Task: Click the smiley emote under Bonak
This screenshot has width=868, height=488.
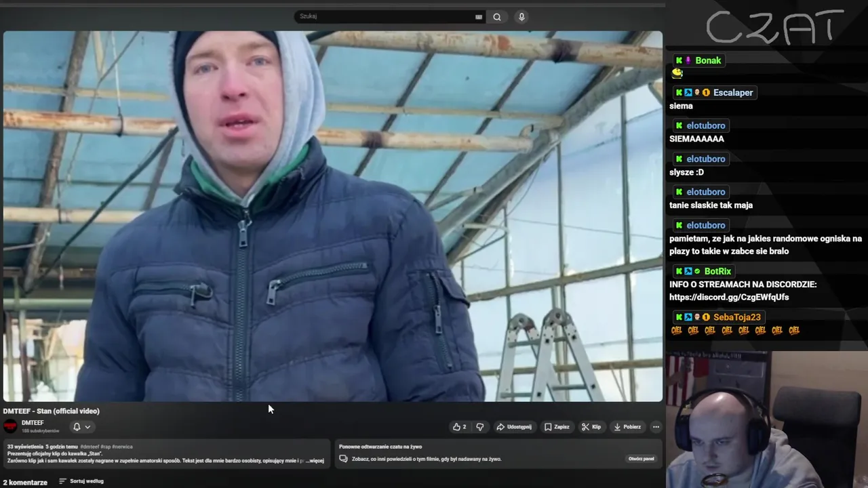Action: [x=677, y=73]
